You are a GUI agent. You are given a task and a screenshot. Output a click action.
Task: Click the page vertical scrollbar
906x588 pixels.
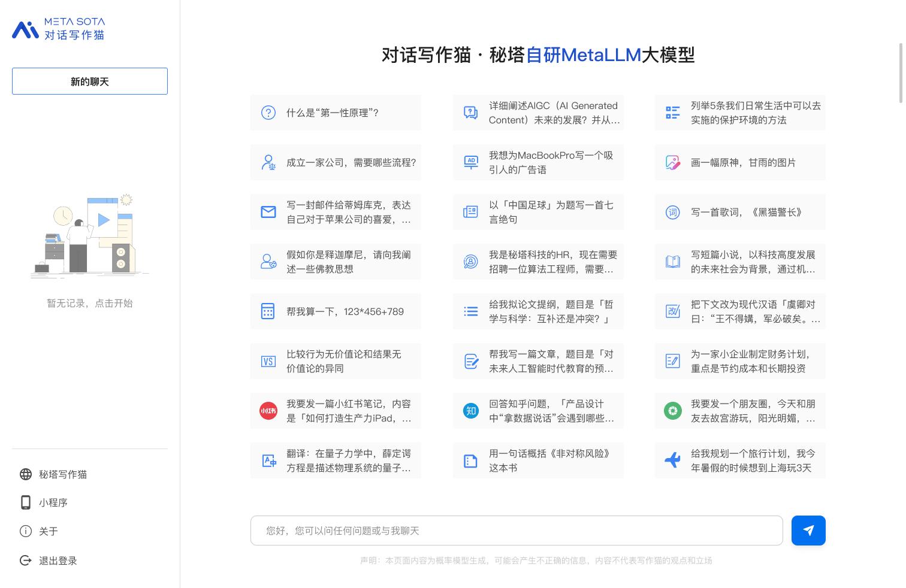click(x=900, y=72)
